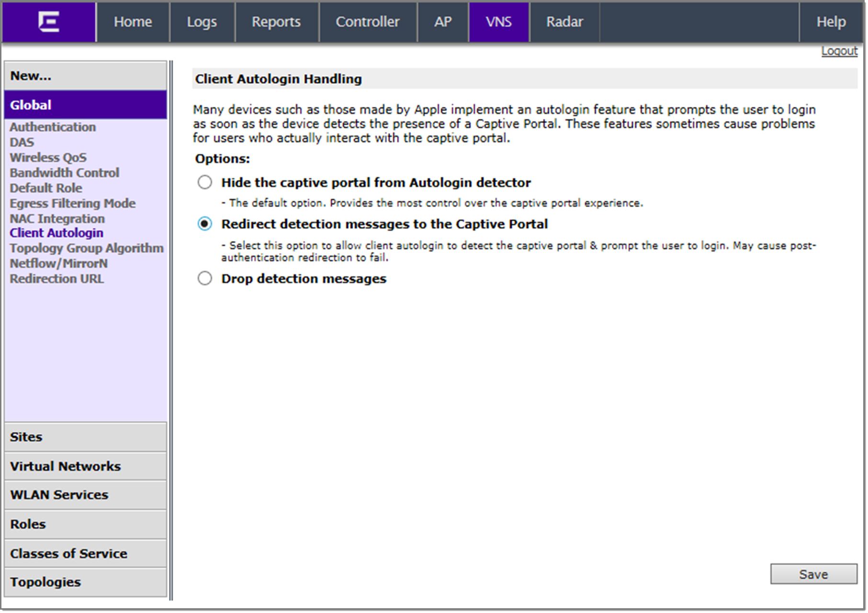Image resolution: width=868 pixels, height=613 pixels.
Task: Choose the 'Drop detection messages' option
Action: (205, 279)
